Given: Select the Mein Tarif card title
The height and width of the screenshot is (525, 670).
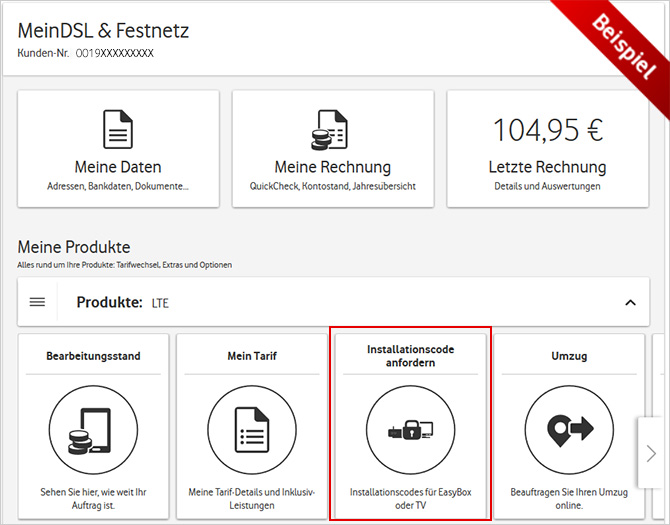Looking at the screenshot, I should point(252,355).
